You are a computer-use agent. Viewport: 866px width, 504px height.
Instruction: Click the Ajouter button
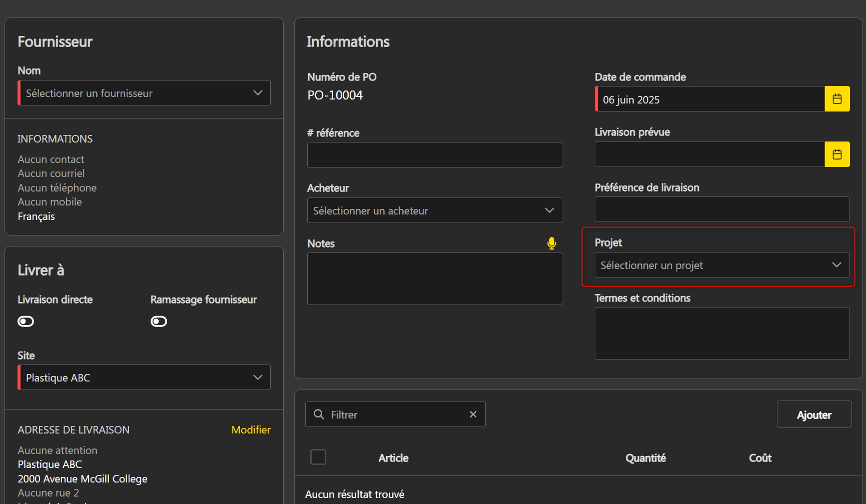coord(814,414)
